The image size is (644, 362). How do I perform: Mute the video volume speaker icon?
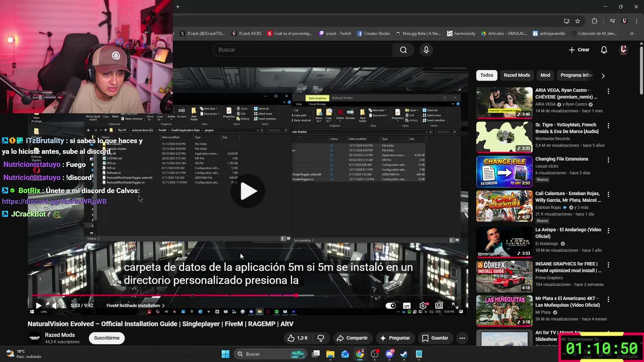55,305
